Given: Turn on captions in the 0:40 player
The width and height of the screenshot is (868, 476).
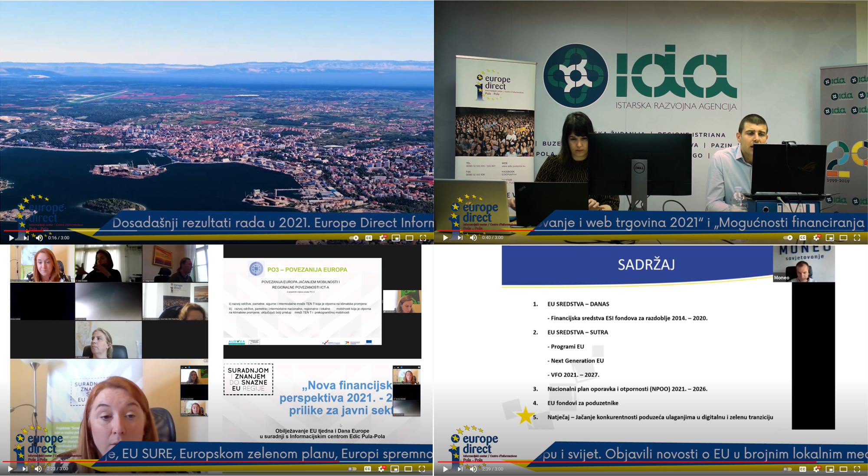Looking at the screenshot, I should point(802,238).
